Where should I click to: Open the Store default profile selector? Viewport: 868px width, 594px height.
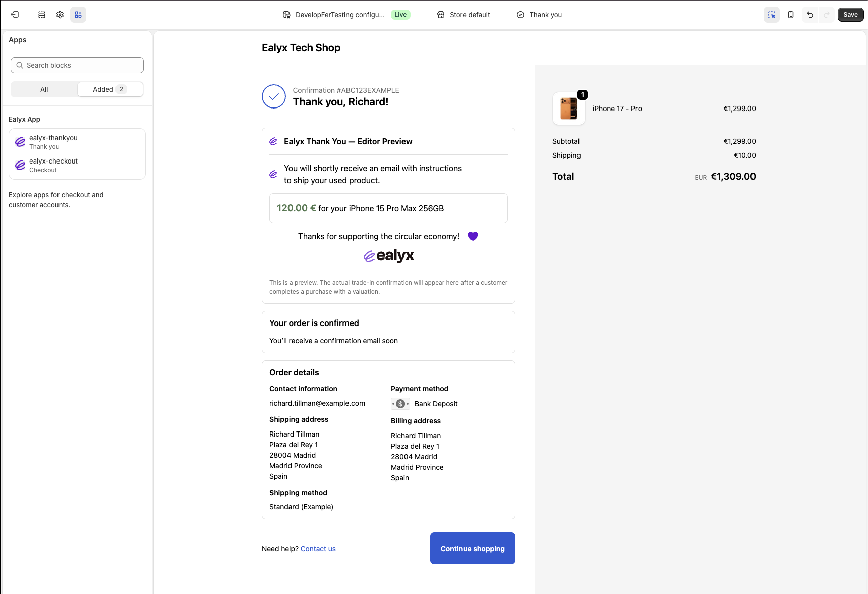coord(464,15)
